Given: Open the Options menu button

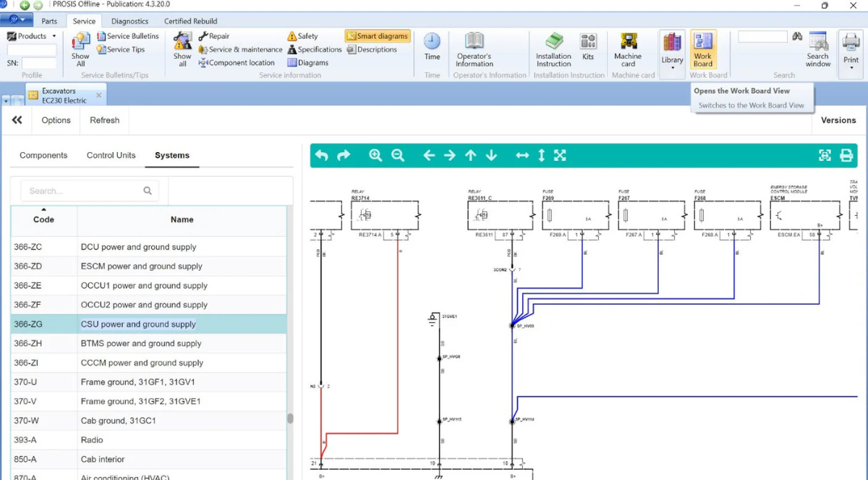Looking at the screenshot, I should [56, 120].
